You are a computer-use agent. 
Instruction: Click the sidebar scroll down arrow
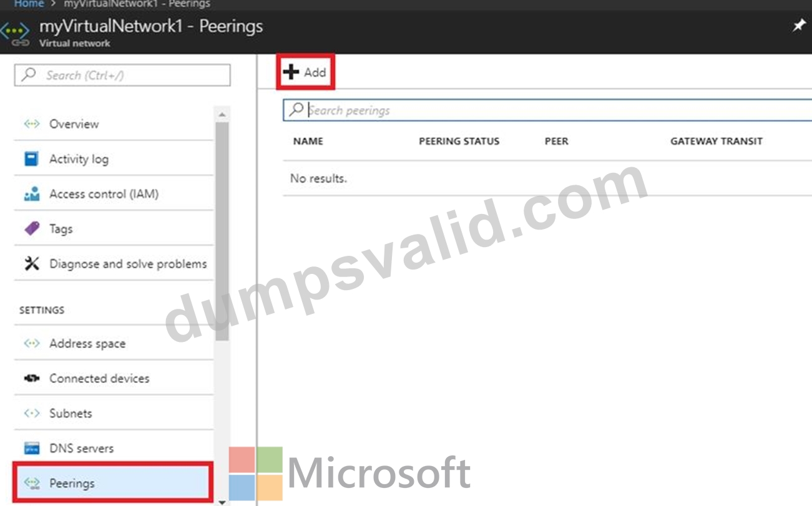(x=221, y=501)
